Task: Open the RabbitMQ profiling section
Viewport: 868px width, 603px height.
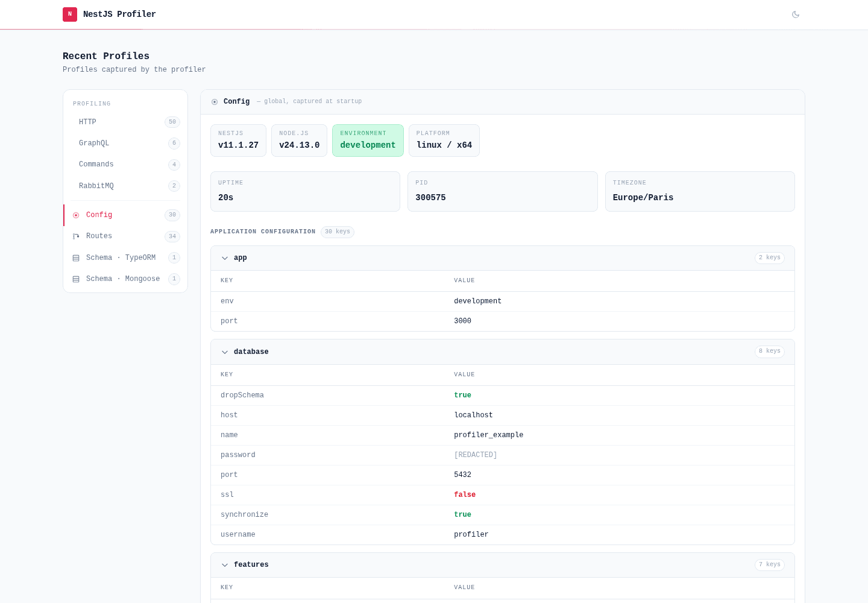Action: pyautogui.click(x=125, y=186)
